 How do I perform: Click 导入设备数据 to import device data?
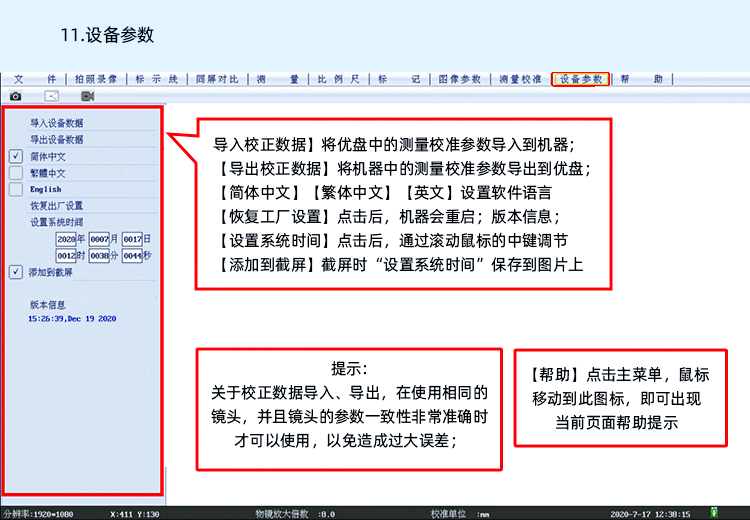pyautogui.click(x=56, y=123)
